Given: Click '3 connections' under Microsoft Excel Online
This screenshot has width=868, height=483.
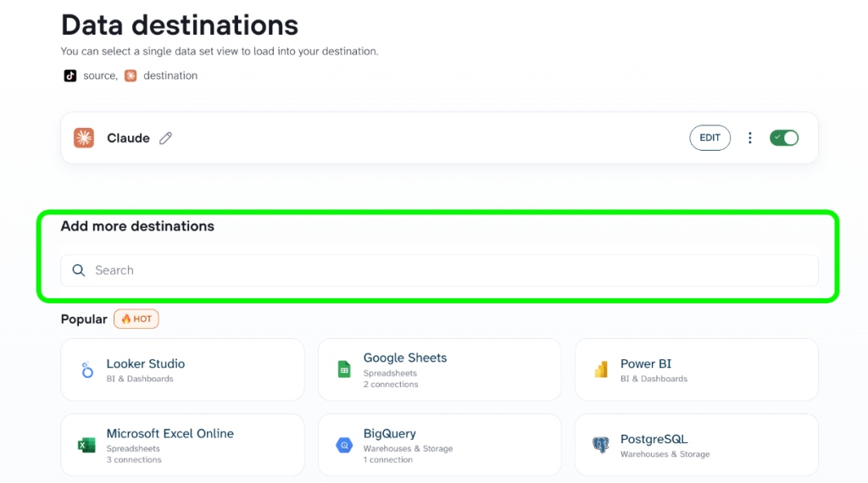Looking at the screenshot, I should pyautogui.click(x=134, y=460).
